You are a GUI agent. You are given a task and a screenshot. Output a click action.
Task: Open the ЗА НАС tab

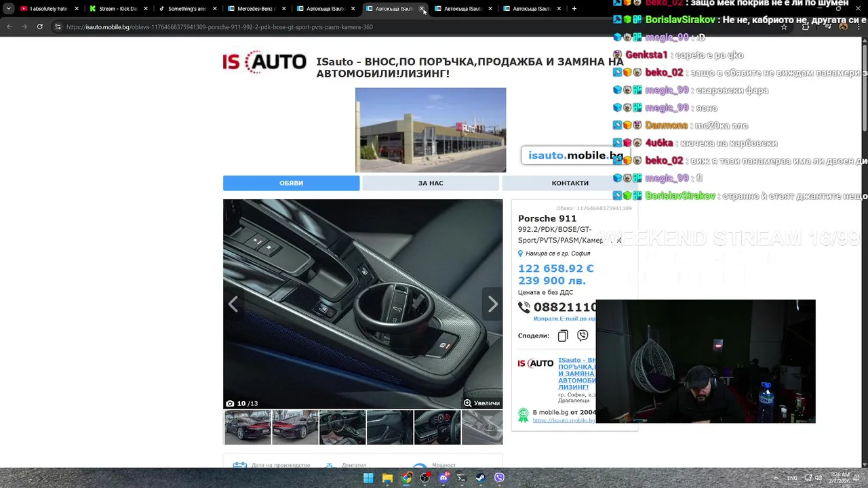point(431,183)
